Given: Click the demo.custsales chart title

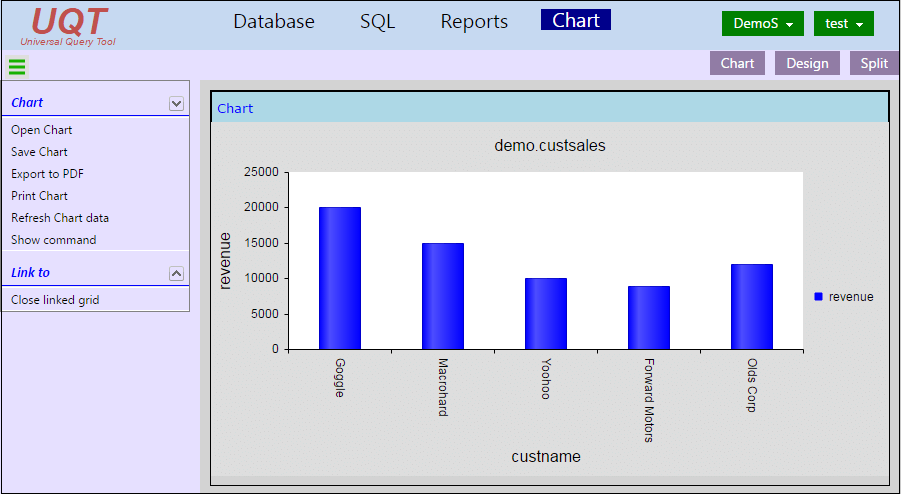Looking at the screenshot, I should coord(550,145).
